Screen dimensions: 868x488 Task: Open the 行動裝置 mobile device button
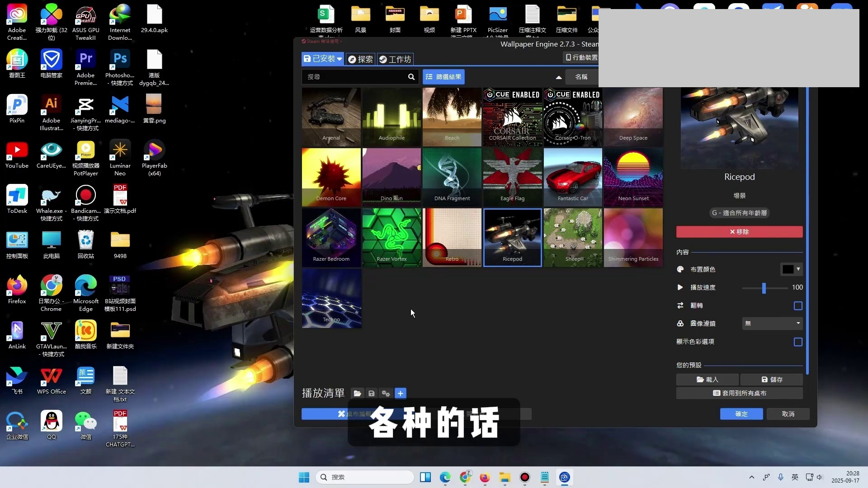coord(582,57)
